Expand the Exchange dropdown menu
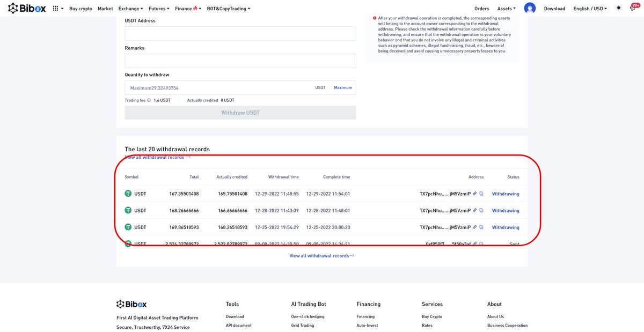Image resolution: width=644 pixels, height=332 pixels. 131,9
